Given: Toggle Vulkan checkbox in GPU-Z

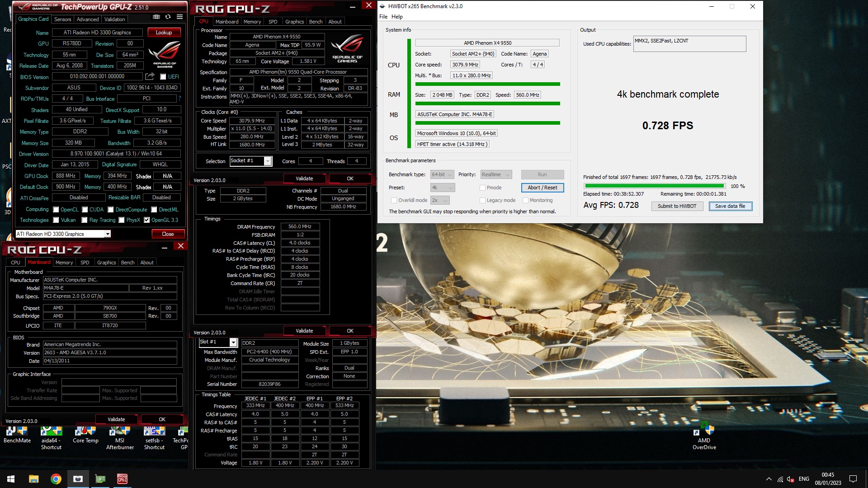Looking at the screenshot, I should pyautogui.click(x=56, y=220).
